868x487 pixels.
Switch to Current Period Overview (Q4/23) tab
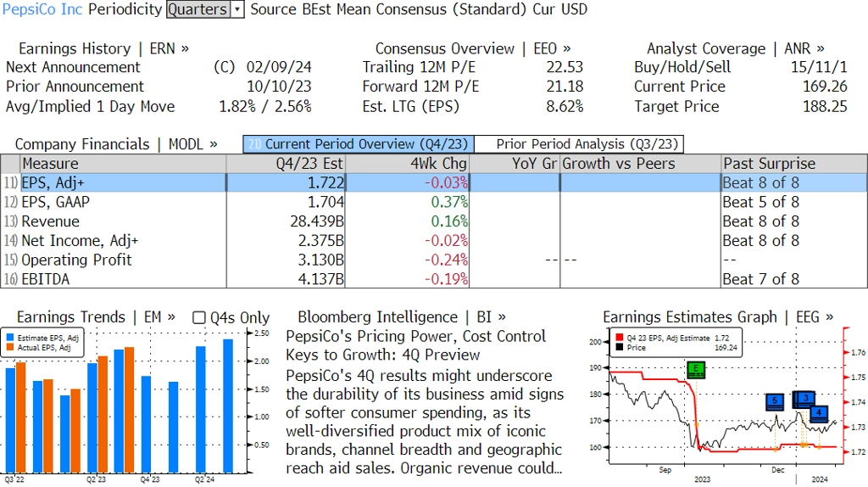tap(359, 144)
